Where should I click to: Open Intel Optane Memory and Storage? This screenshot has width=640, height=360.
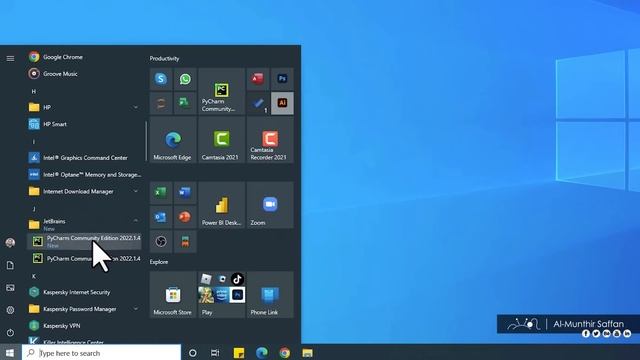(x=84, y=174)
